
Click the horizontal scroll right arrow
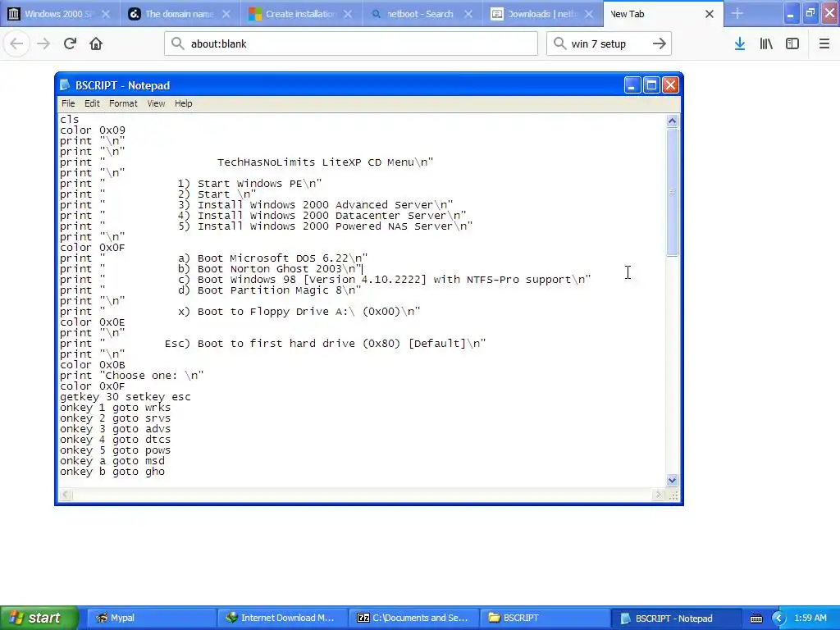coord(659,495)
